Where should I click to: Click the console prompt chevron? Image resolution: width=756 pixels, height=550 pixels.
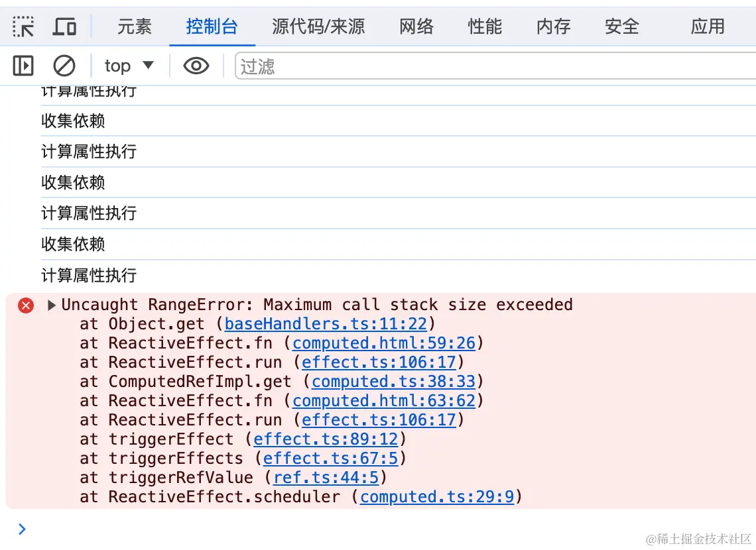(x=23, y=529)
